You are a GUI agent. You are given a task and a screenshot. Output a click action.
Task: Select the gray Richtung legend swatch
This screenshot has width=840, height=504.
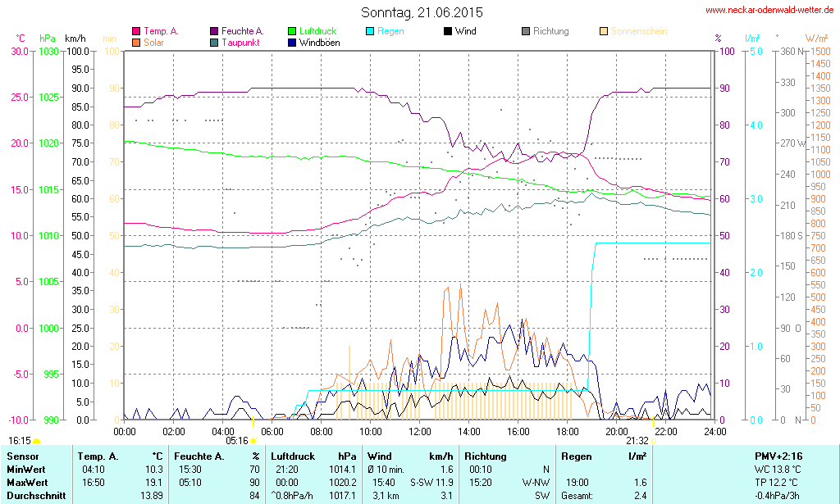(x=526, y=31)
